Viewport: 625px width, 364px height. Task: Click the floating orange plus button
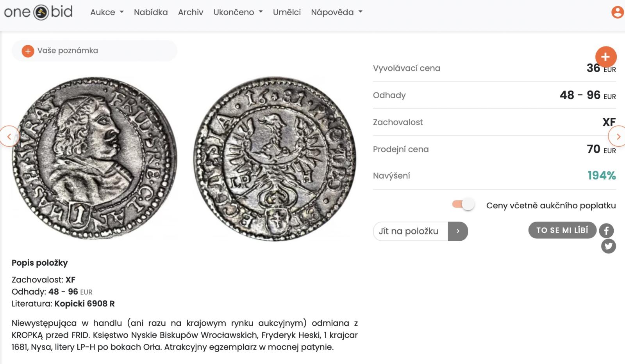tap(606, 57)
